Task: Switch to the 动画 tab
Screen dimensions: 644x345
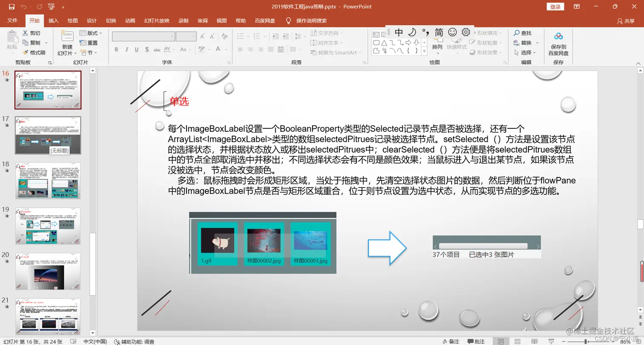Action: click(130, 20)
